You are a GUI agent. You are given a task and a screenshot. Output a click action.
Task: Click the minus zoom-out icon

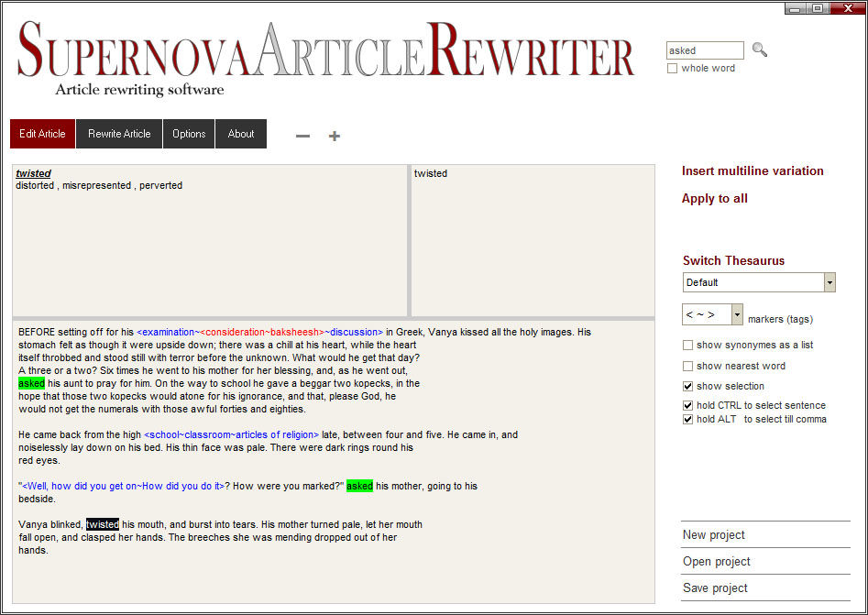point(302,136)
